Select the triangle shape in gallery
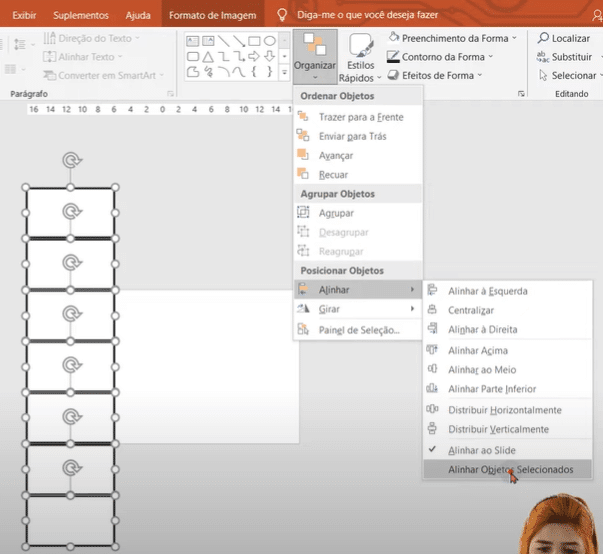The height and width of the screenshot is (554, 603). pos(208,57)
